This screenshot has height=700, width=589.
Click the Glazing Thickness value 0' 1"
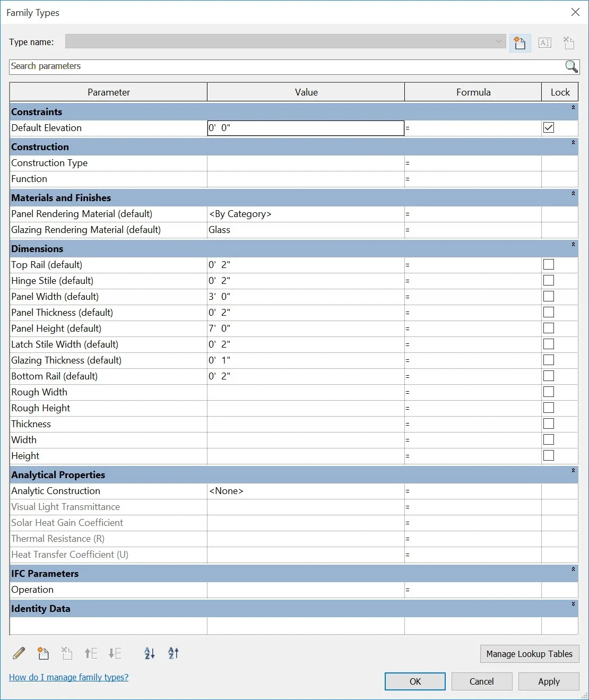click(x=220, y=360)
